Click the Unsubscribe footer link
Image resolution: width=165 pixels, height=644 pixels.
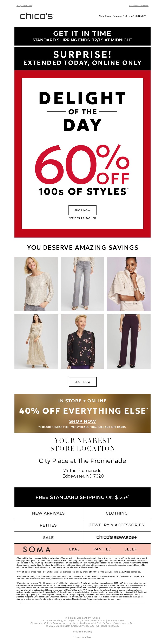[x=82, y=637]
